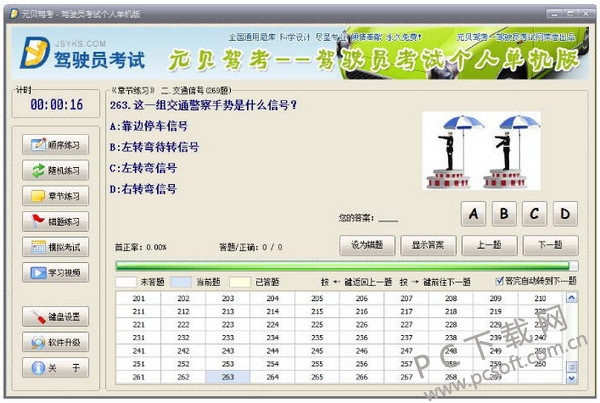The image size is (600, 403).
Task: Jump to question 222 cell
Action: pyautogui.click(x=183, y=325)
